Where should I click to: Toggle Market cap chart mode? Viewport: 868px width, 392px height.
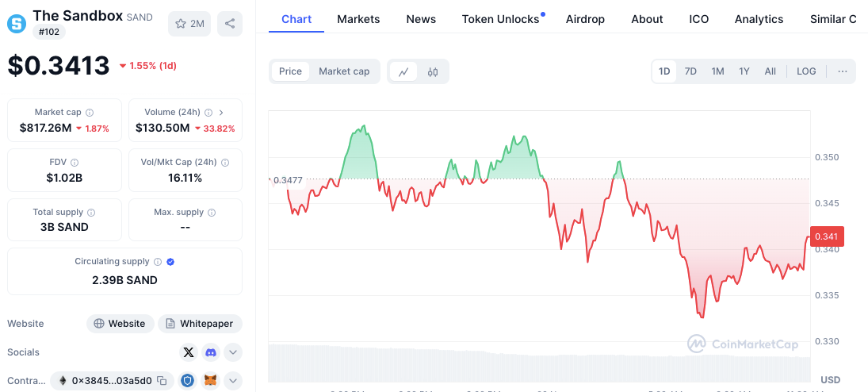tap(344, 71)
